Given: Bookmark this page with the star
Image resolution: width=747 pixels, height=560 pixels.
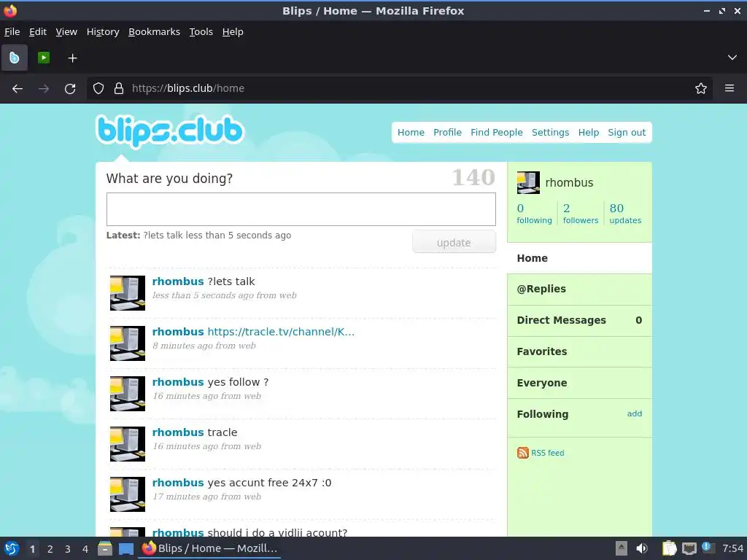Looking at the screenshot, I should tap(701, 88).
